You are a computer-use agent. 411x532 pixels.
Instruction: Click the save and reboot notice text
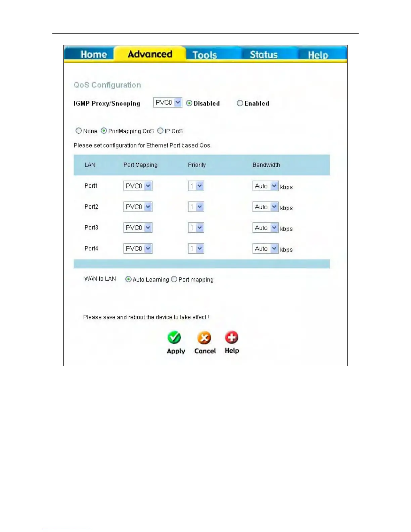pos(146,317)
